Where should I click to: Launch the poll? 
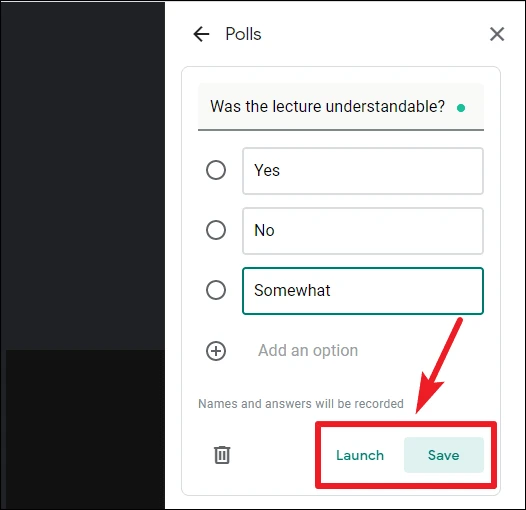click(x=360, y=455)
